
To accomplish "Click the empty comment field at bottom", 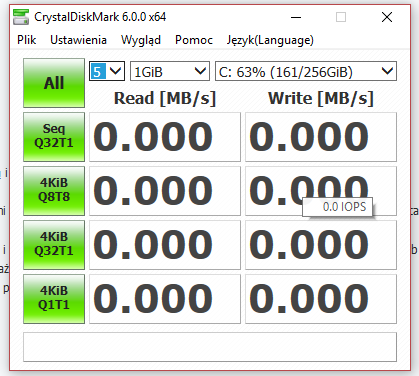I will point(210,347).
